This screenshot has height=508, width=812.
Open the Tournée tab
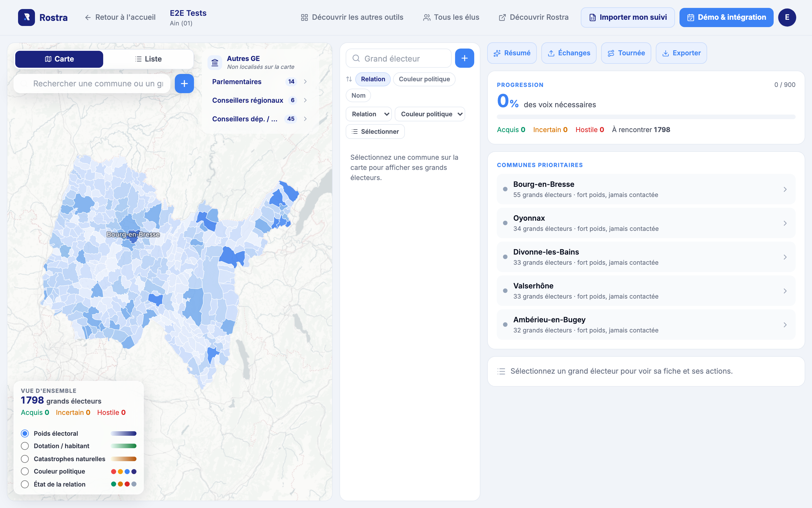[x=626, y=53]
